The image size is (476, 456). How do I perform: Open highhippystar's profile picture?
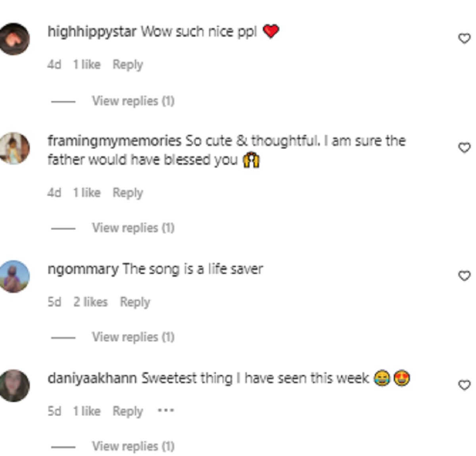[x=15, y=39]
